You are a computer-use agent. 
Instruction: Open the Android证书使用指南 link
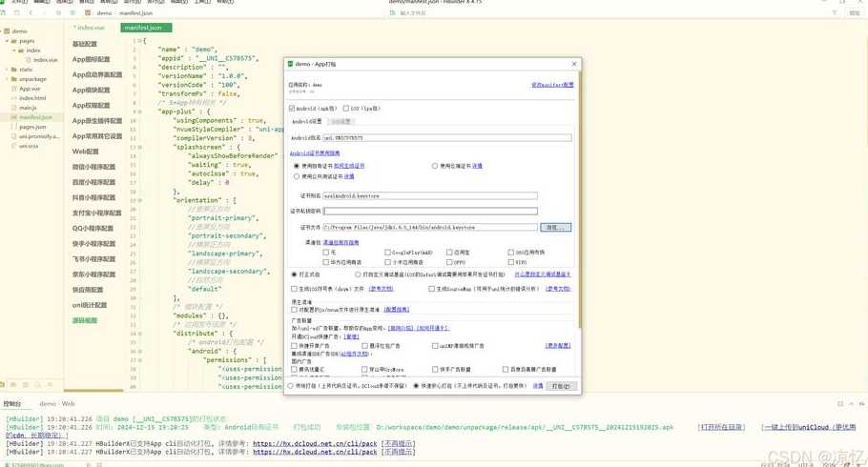coord(315,153)
